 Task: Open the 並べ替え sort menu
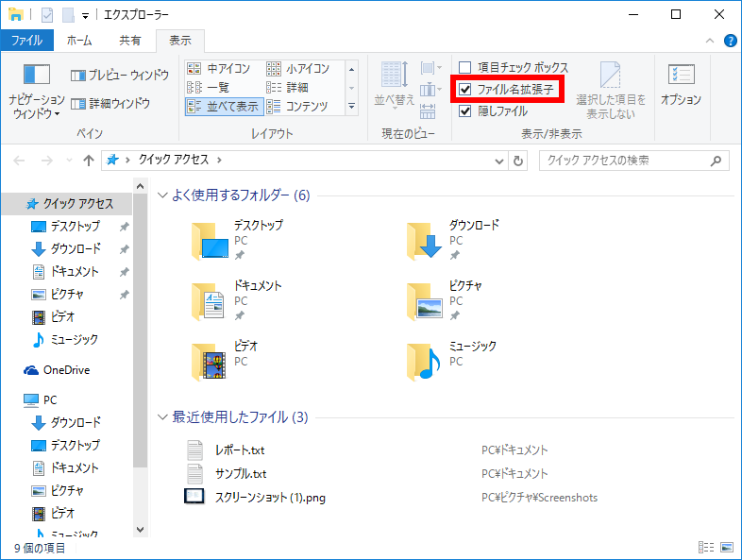coord(395,85)
